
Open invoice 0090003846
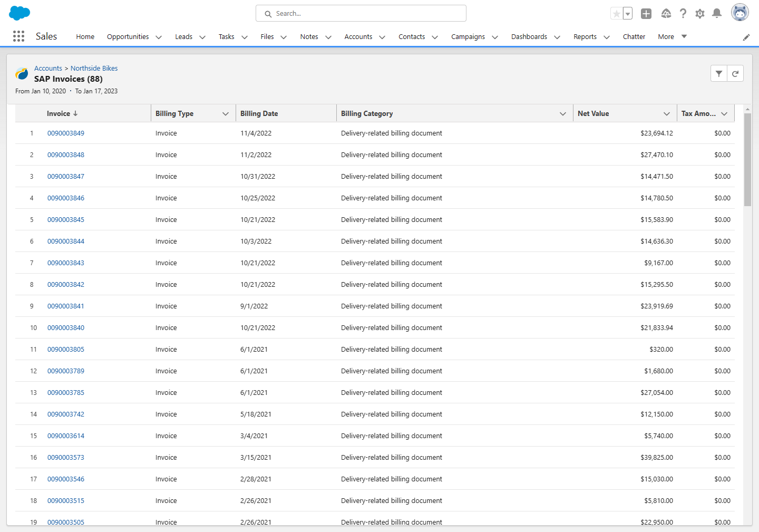66,198
